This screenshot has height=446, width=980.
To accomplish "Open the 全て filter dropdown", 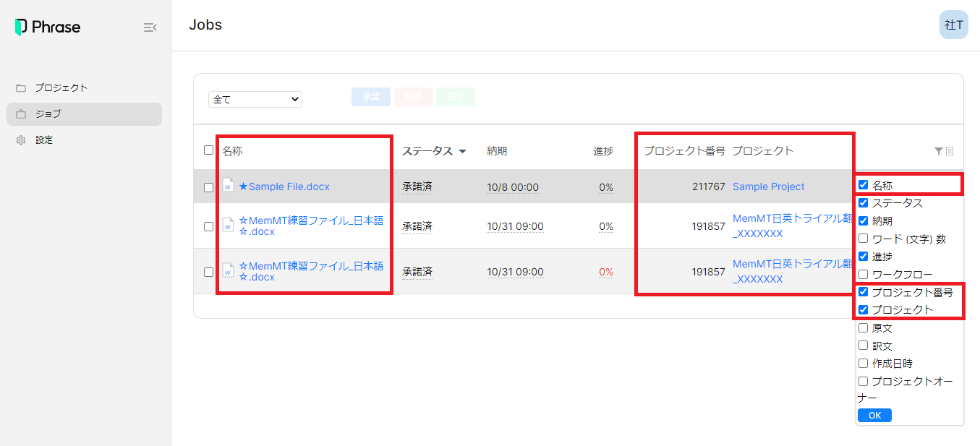I will pyautogui.click(x=255, y=99).
